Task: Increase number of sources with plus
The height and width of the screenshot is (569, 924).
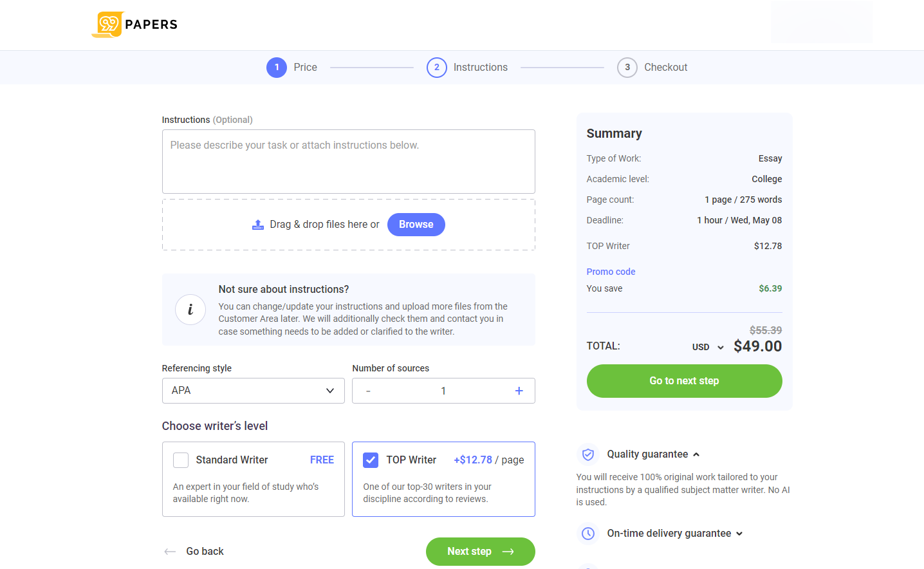Action: tap(519, 391)
